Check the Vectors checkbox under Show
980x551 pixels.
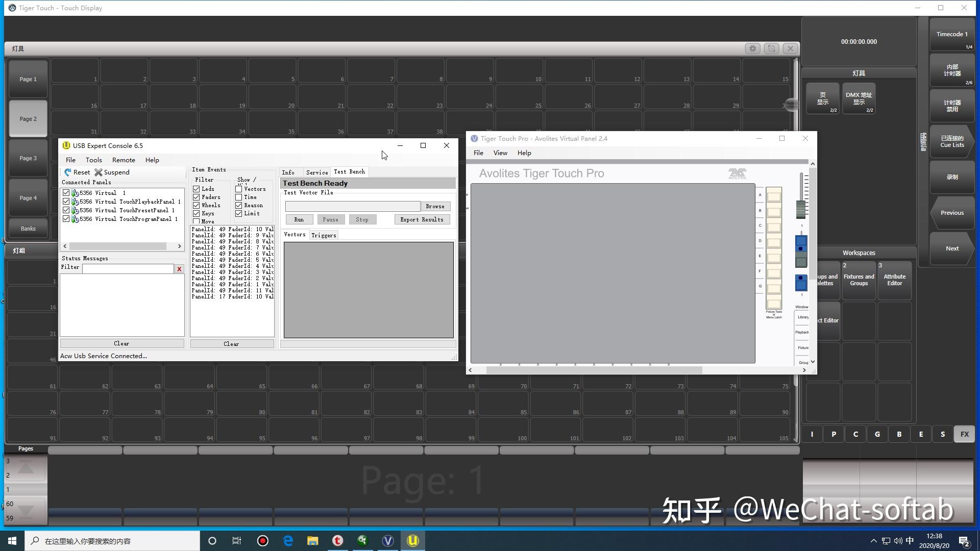[x=239, y=189]
